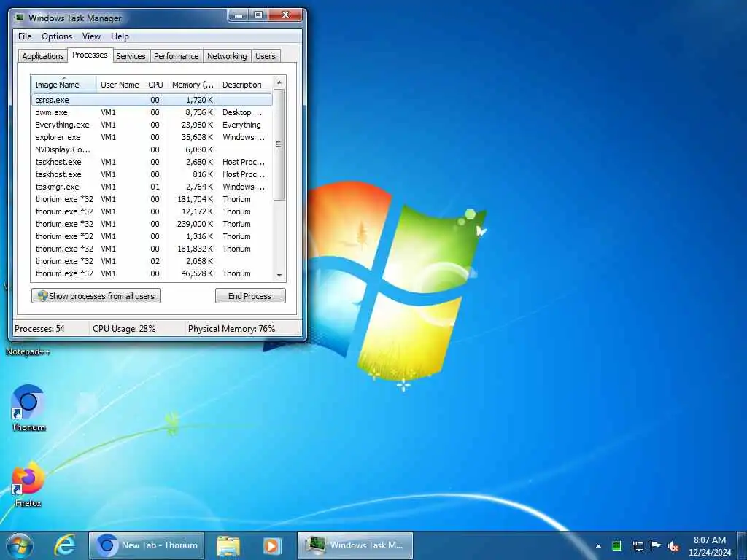Switch to New Tab - Thorium taskbar button
This screenshot has width=747, height=560.
coord(146,545)
